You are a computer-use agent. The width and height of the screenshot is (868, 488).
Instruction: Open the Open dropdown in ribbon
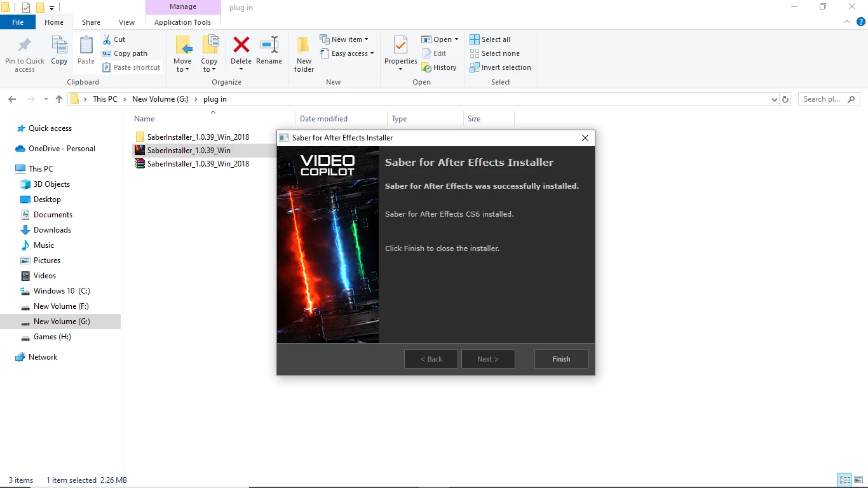point(440,39)
